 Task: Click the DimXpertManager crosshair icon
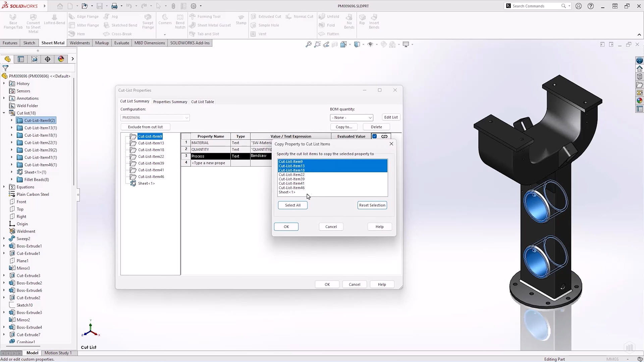point(48,59)
